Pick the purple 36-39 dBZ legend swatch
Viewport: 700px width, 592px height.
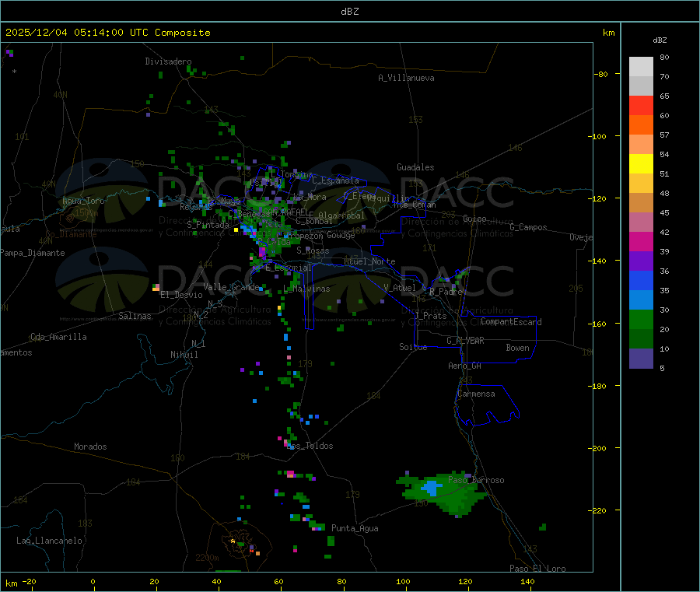641,261
